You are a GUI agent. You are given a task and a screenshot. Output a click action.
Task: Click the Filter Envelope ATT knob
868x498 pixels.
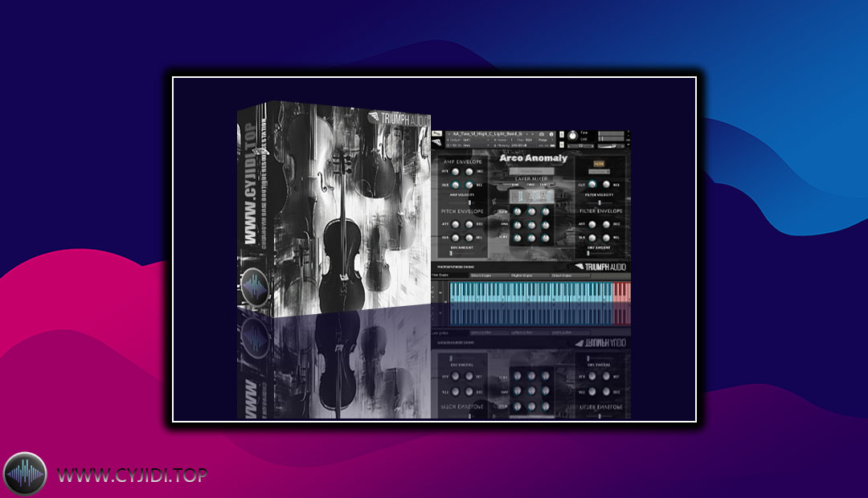click(x=592, y=225)
